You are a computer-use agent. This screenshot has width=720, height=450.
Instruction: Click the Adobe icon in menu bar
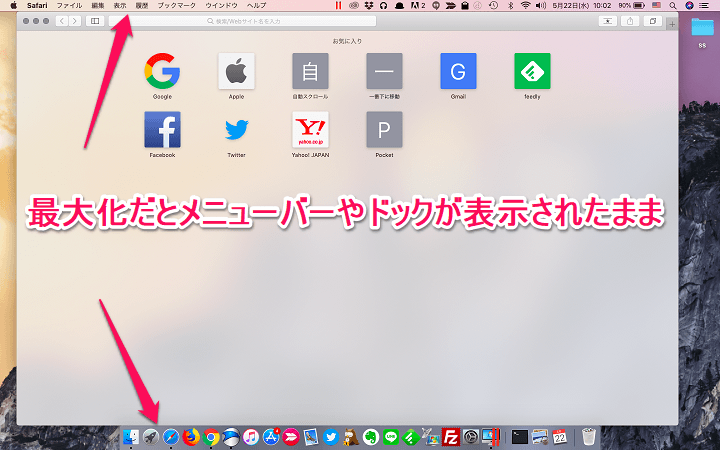coord(417,6)
